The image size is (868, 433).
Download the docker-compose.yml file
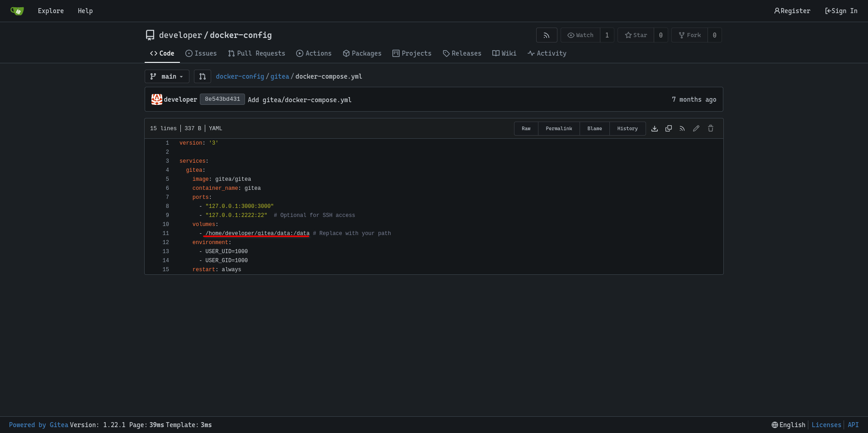point(654,129)
